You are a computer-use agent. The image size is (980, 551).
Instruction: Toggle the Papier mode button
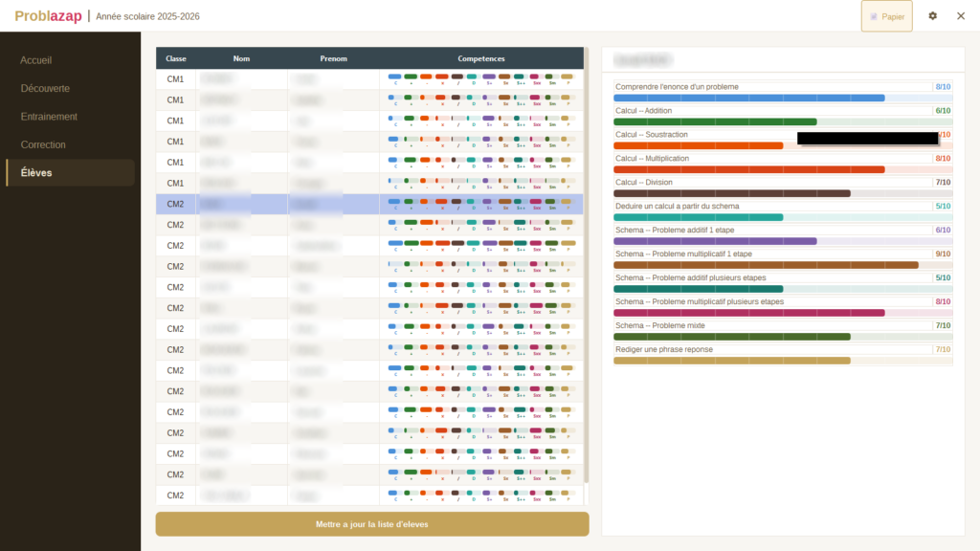coord(887,16)
